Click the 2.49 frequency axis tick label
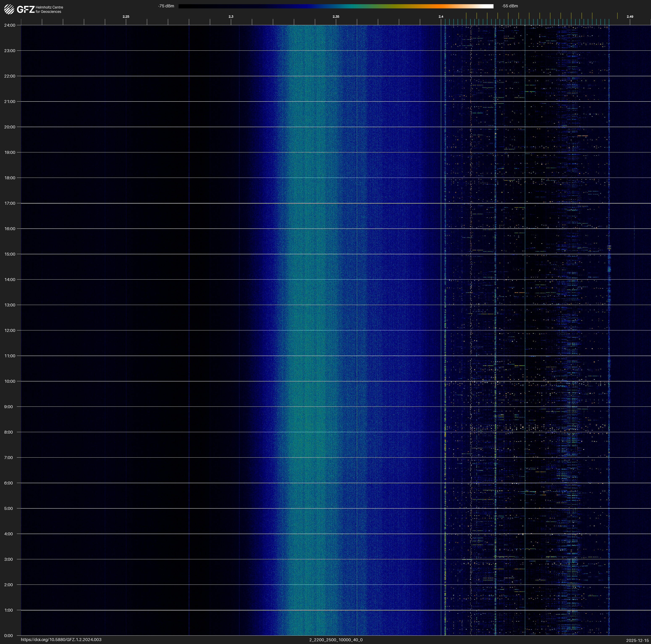This screenshot has height=644, width=651. (629, 17)
